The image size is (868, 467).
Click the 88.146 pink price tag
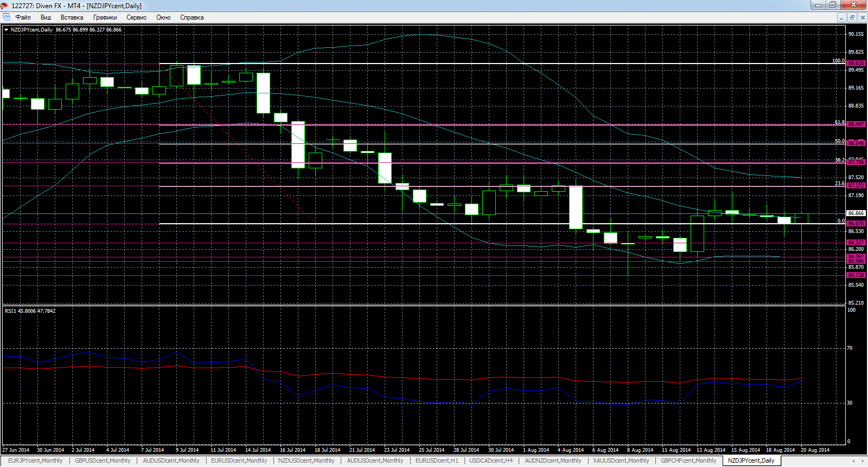click(856, 143)
